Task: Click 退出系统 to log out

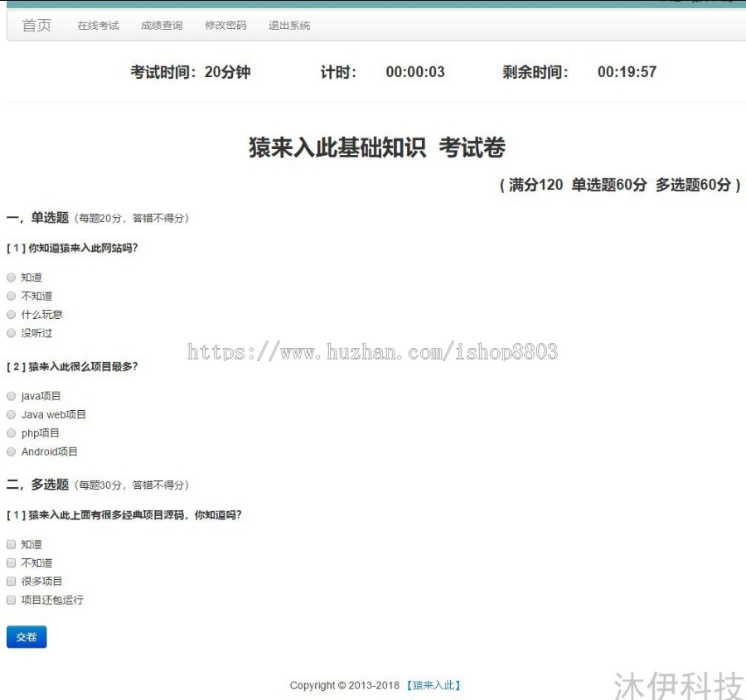Action: point(288,26)
